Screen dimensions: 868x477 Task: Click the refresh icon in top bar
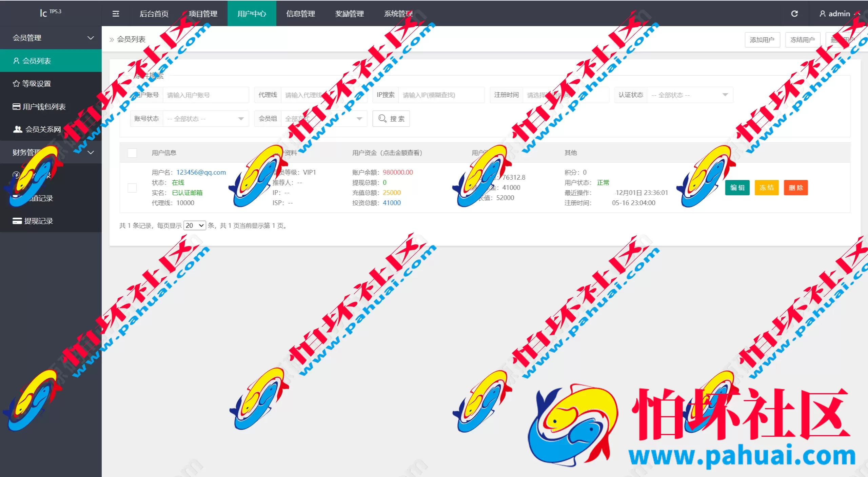[794, 14]
